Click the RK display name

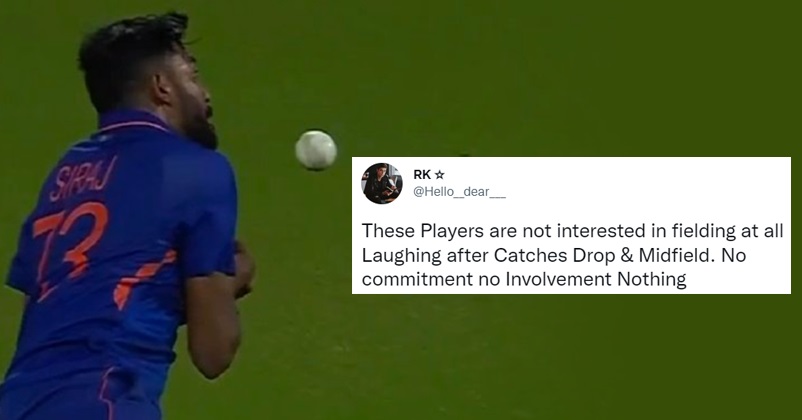422,175
